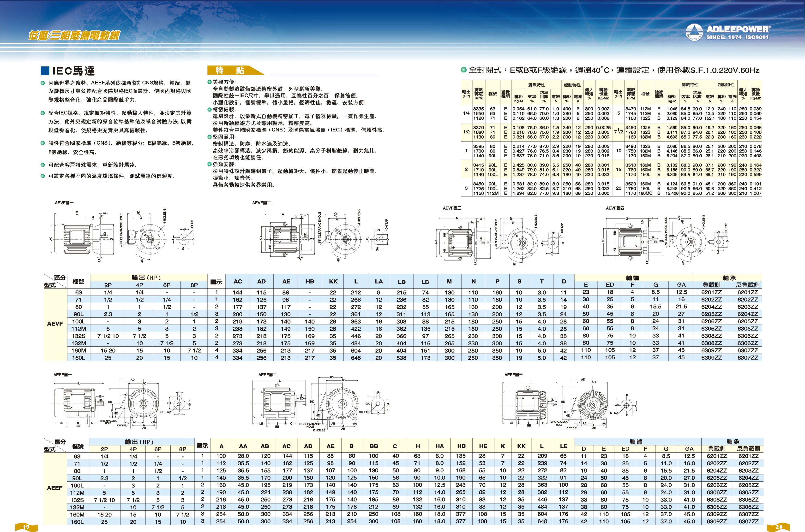
Task: Click the paragraph starting '因應世界之趨勢'
Action: click(x=120, y=91)
